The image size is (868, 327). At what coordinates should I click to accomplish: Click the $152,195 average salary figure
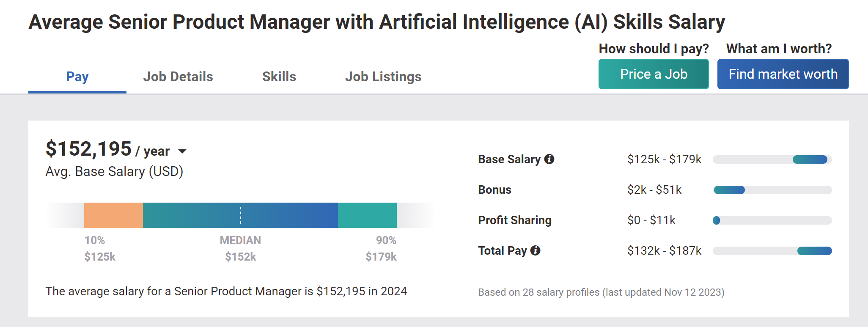(88, 149)
